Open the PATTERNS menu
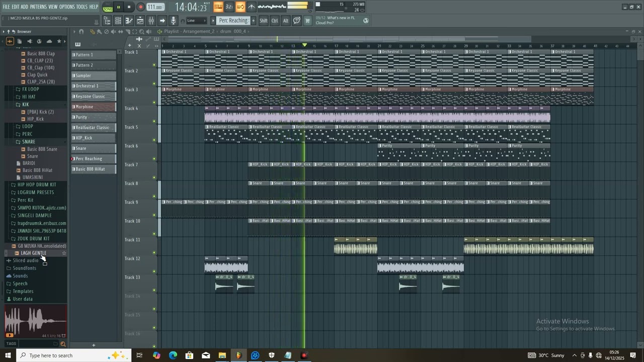The height and width of the screenshot is (362, 644). coord(38,7)
